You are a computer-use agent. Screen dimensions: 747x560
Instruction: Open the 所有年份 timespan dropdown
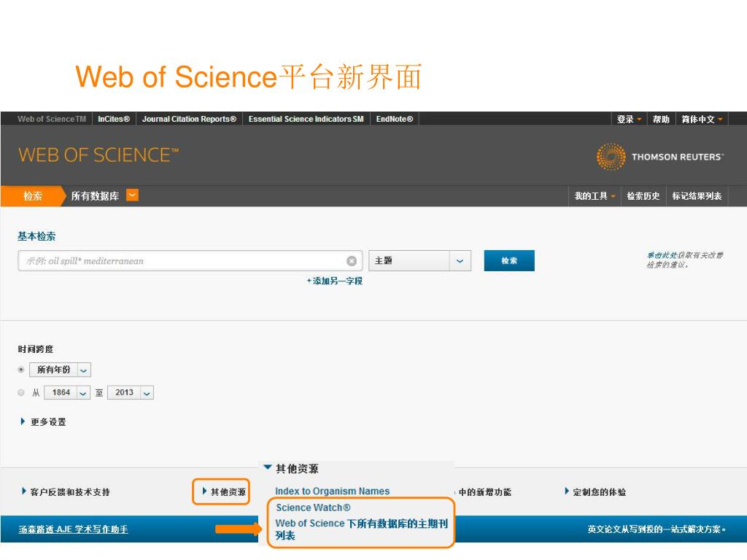coord(60,370)
